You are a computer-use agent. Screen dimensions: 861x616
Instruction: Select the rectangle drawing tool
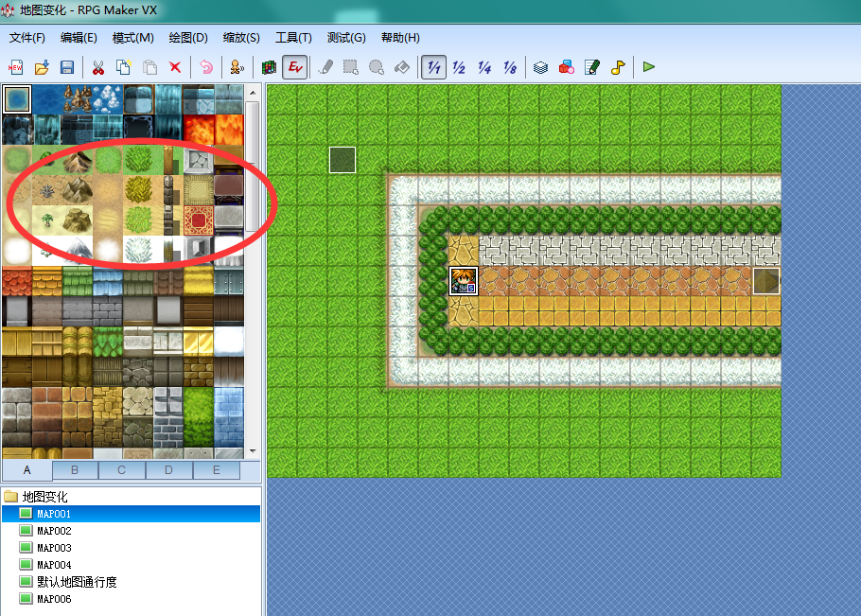pos(351,67)
